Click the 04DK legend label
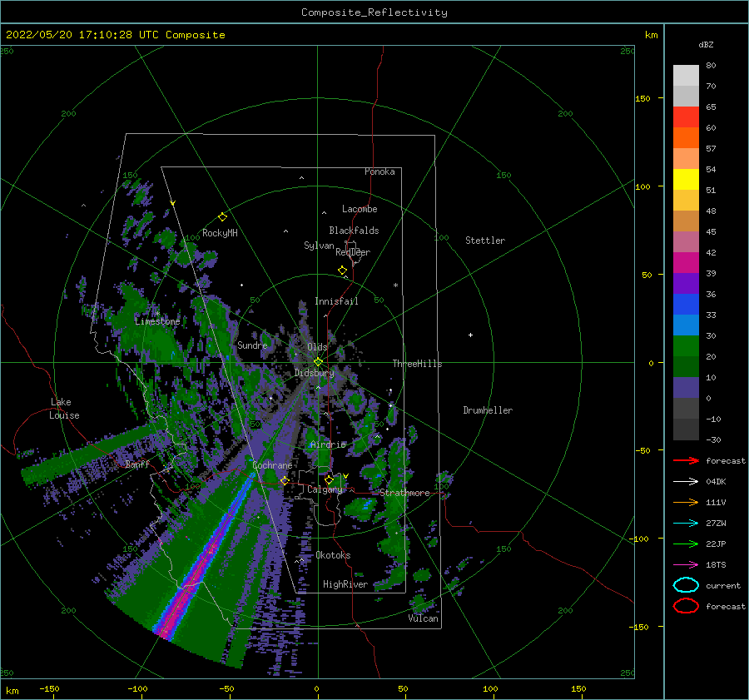 716,482
